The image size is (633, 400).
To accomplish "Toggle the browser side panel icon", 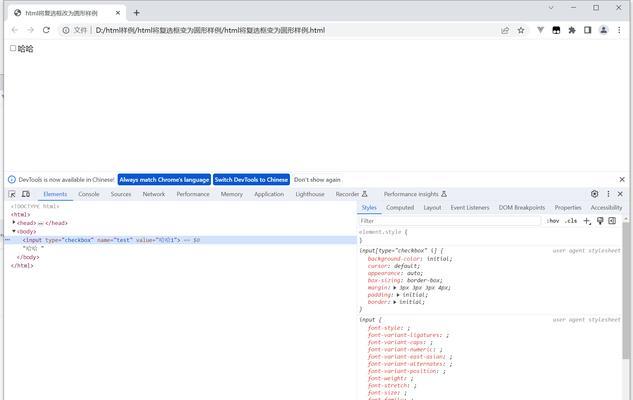I will coord(587,30).
